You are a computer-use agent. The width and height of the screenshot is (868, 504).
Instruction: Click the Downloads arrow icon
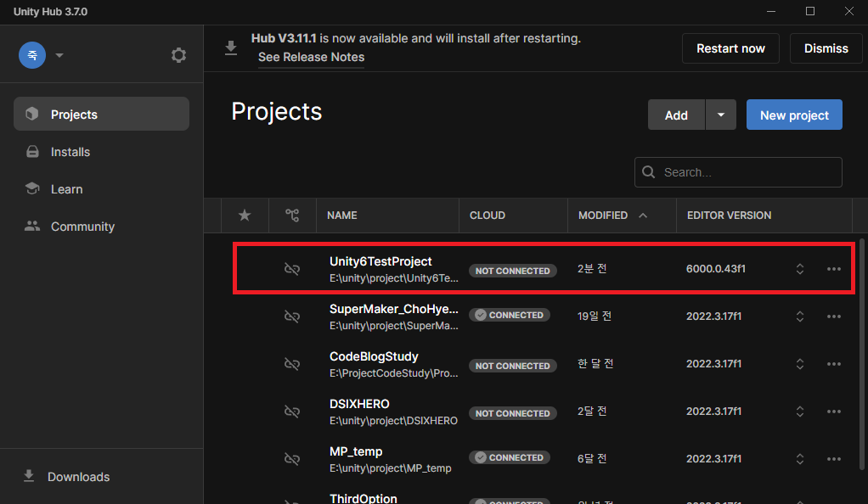point(29,476)
